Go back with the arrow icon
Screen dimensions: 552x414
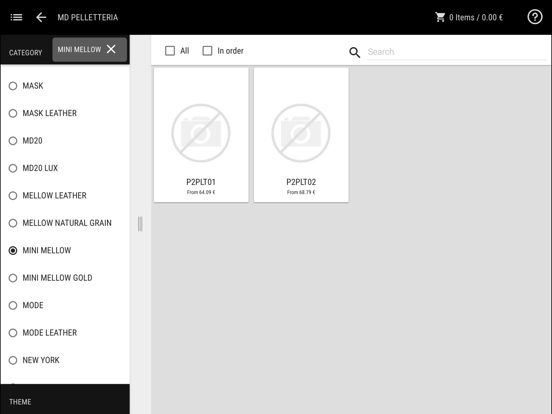pos(41,17)
